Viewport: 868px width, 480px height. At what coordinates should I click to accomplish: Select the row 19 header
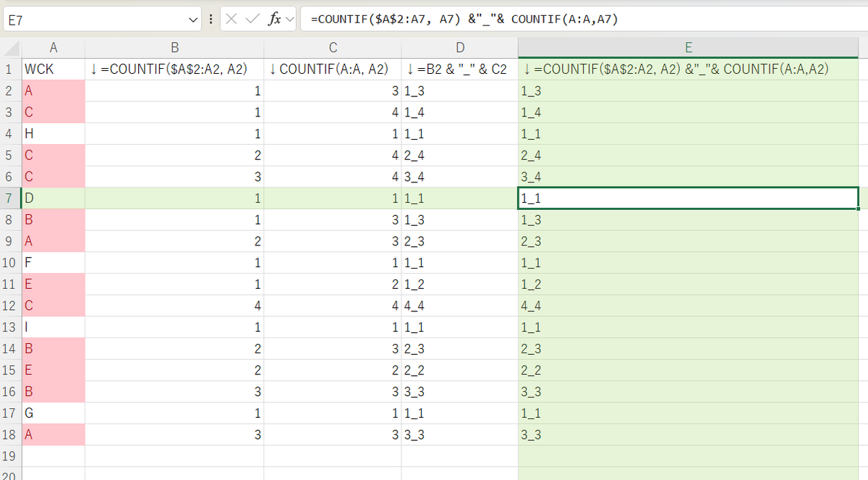pyautogui.click(x=12, y=456)
